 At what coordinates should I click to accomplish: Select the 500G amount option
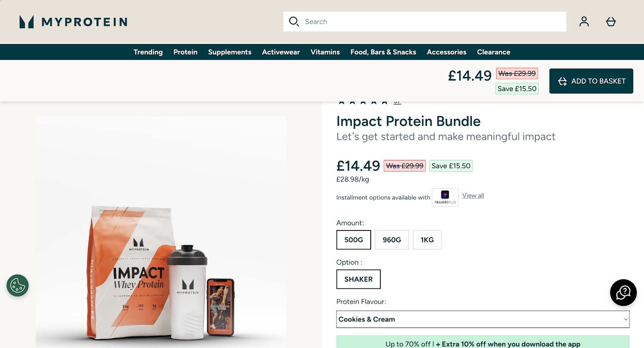click(x=354, y=240)
